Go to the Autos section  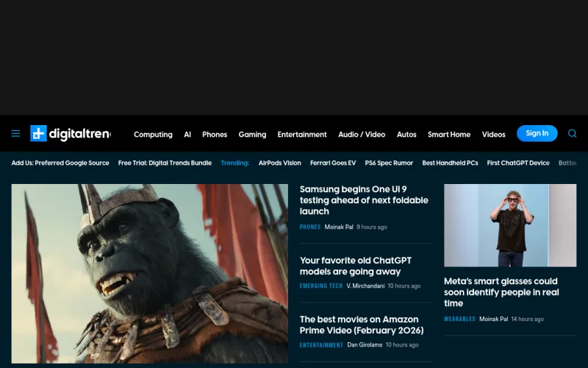click(x=406, y=135)
